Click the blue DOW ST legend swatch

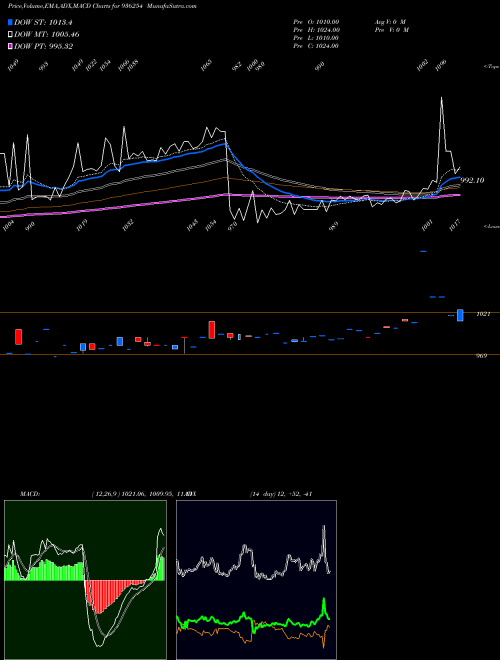click(10, 22)
